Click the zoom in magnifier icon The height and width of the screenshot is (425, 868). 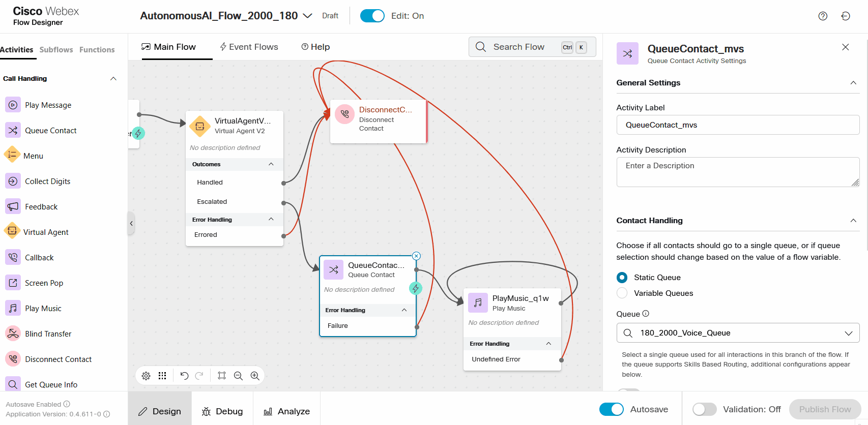coord(255,376)
